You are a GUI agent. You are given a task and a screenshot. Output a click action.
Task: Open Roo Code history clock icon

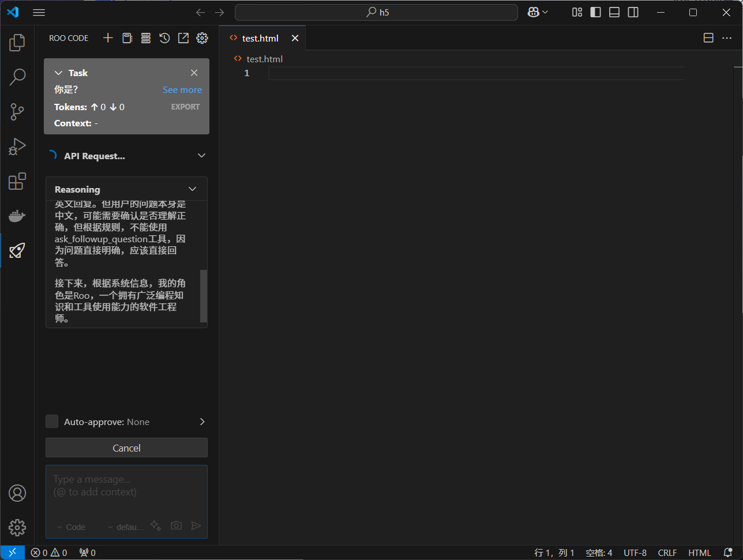(164, 38)
